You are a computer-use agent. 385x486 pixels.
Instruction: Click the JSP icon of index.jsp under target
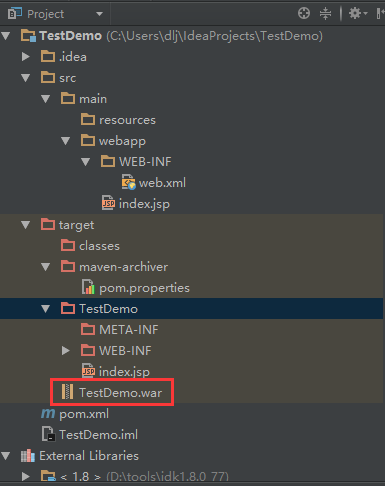[x=88, y=371]
